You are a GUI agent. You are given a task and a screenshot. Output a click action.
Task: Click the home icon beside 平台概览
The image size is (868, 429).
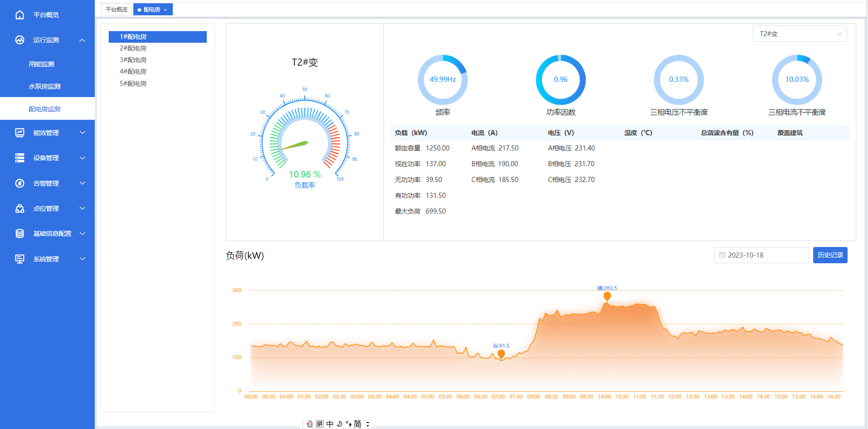20,15
